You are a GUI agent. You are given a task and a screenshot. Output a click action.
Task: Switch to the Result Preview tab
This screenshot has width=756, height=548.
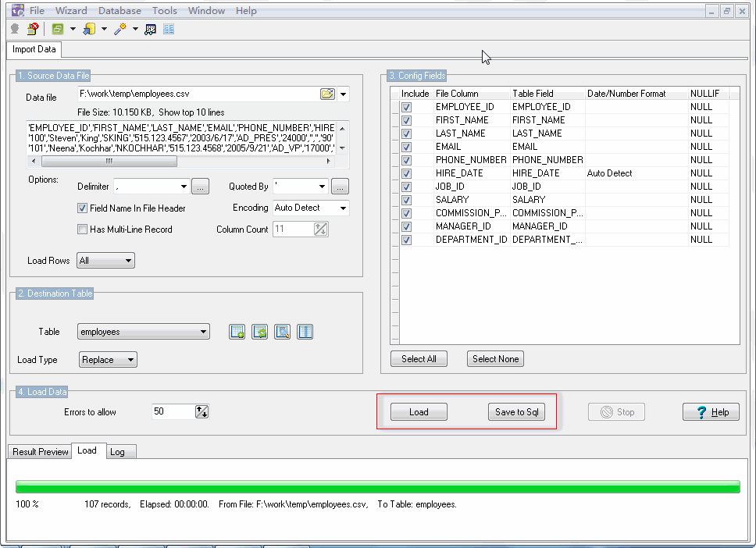coord(41,452)
